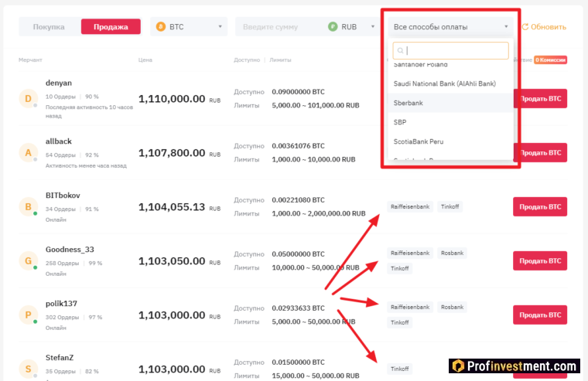Open merchant StefanZ's profile name
This screenshot has width=588, height=381.
point(60,358)
